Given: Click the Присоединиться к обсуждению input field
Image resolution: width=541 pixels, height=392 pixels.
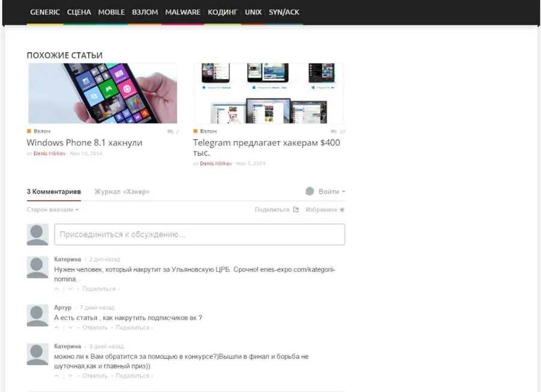Looking at the screenshot, I should click(200, 234).
